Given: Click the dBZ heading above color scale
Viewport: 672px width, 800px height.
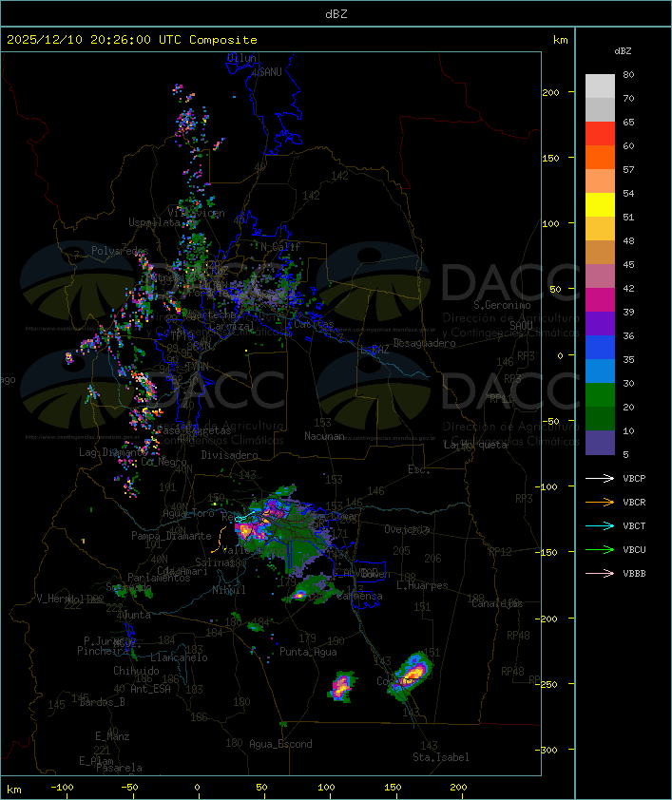Looking at the screenshot, I should click(x=623, y=51).
